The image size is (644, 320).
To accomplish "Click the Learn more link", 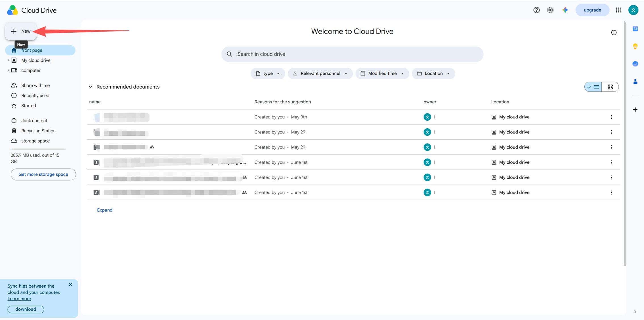I will pyautogui.click(x=19, y=299).
